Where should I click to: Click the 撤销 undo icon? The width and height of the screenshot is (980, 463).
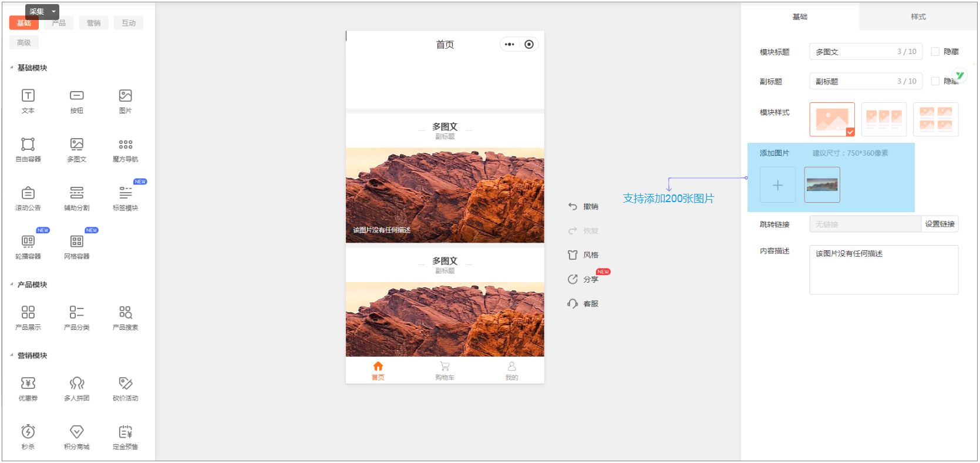pyautogui.click(x=572, y=206)
